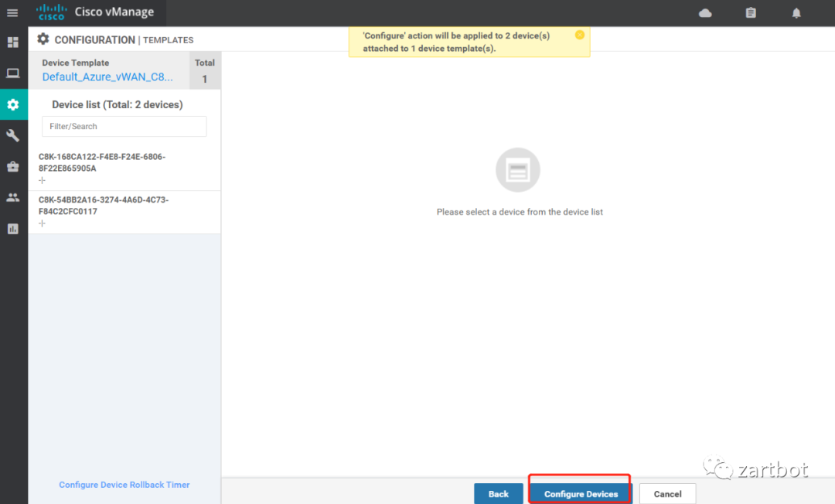Select the Configuration gear in sidebar
Viewport: 835px width, 504px height.
pos(13,104)
